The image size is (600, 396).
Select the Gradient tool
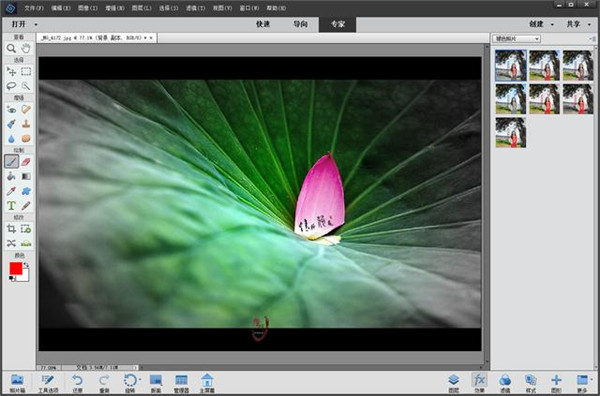pyautogui.click(x=26, y=176)
